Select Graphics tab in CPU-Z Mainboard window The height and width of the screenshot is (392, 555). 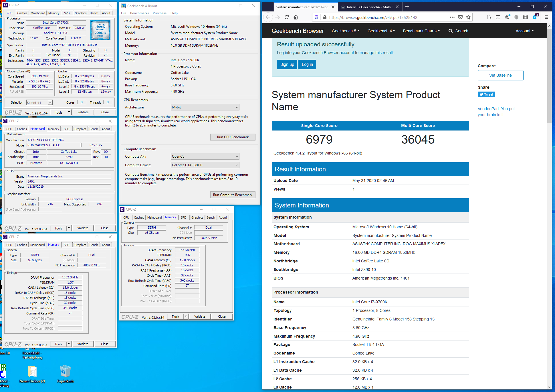click(x=80, y=129)
